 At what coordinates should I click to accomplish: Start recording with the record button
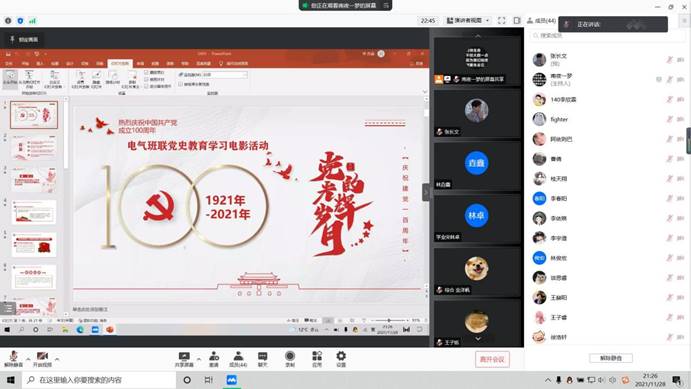[290, 359]
